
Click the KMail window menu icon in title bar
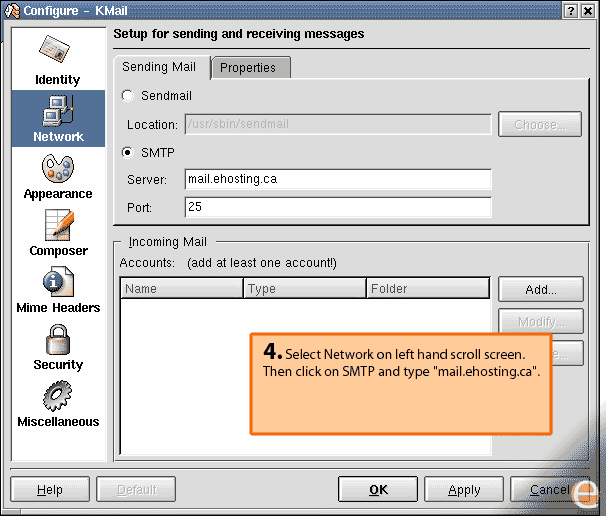coord(10,10)
